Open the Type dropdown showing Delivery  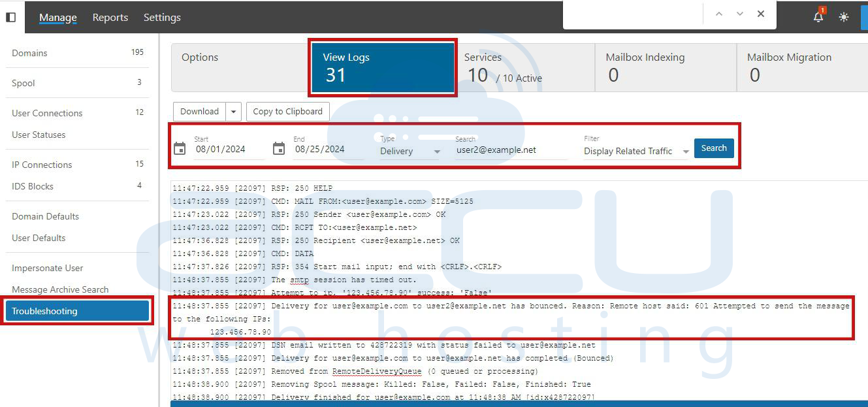411,151
